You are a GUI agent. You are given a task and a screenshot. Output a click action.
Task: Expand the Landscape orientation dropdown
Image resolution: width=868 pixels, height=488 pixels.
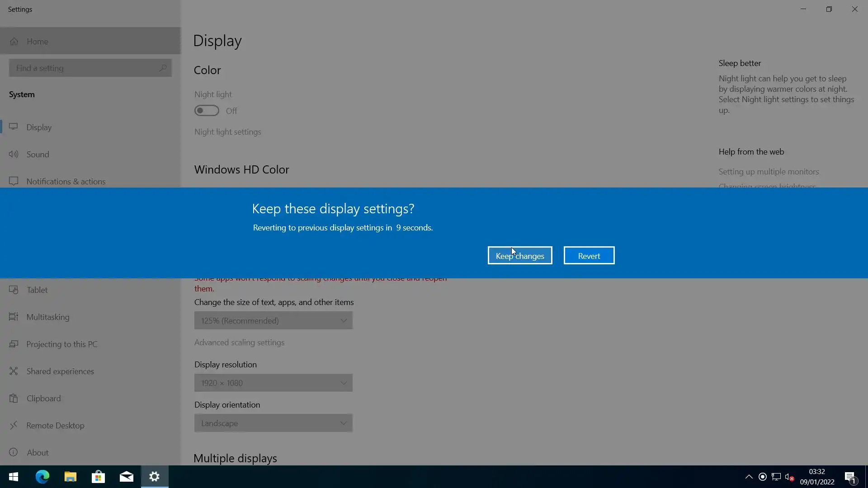click(x=273, y=423)
